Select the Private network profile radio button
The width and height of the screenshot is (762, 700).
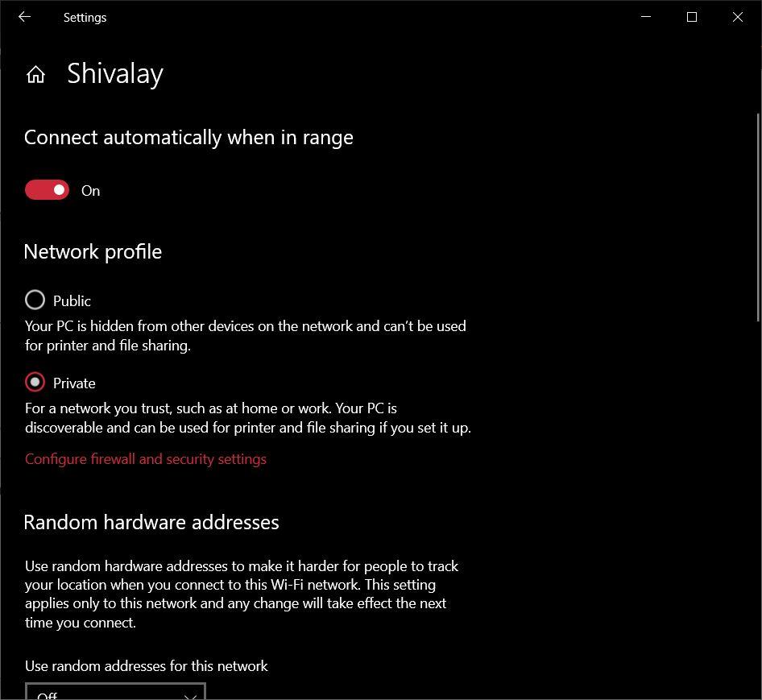pos(35,383)
